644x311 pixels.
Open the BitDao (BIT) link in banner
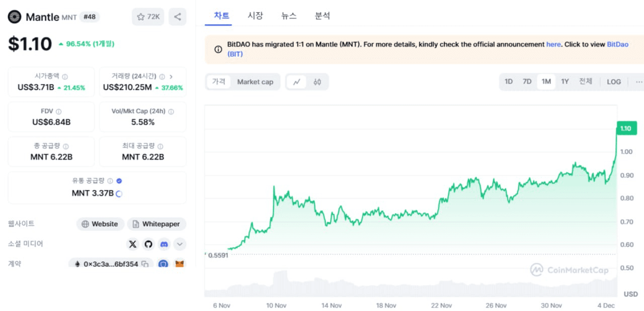617,44
